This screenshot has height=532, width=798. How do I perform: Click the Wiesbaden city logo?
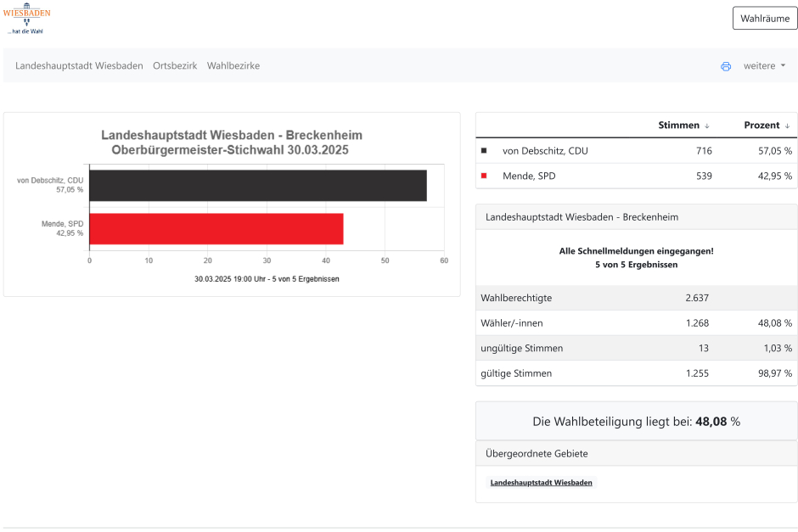coord(26,19)
